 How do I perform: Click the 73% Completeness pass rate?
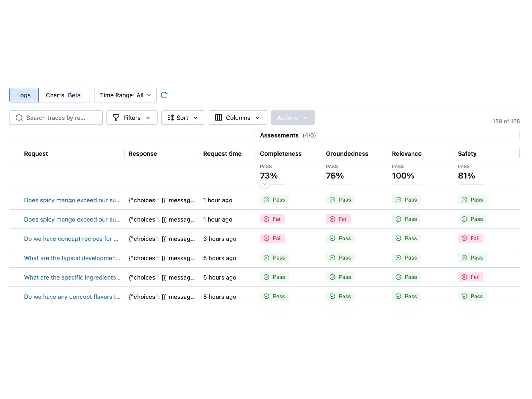click(269, 176)
